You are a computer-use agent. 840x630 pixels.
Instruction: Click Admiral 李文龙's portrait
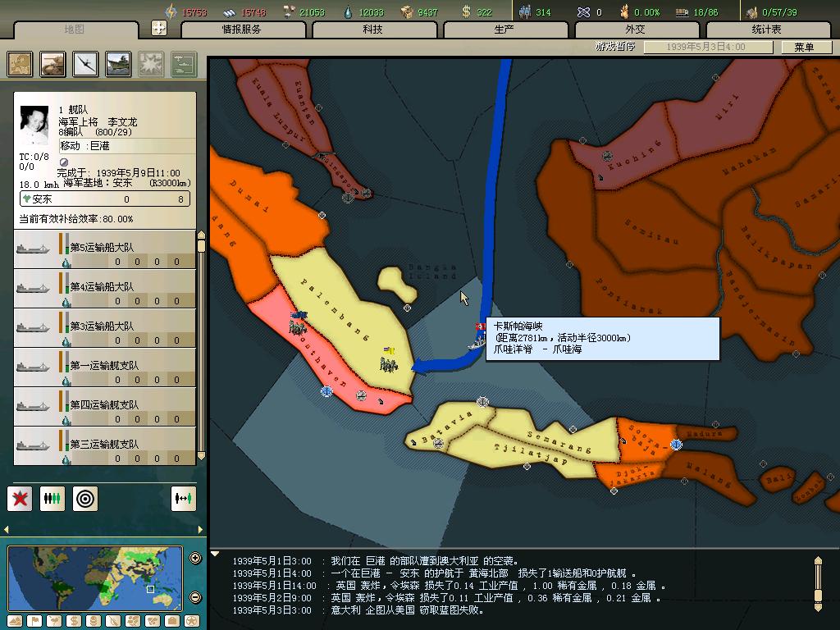point(34,125)
